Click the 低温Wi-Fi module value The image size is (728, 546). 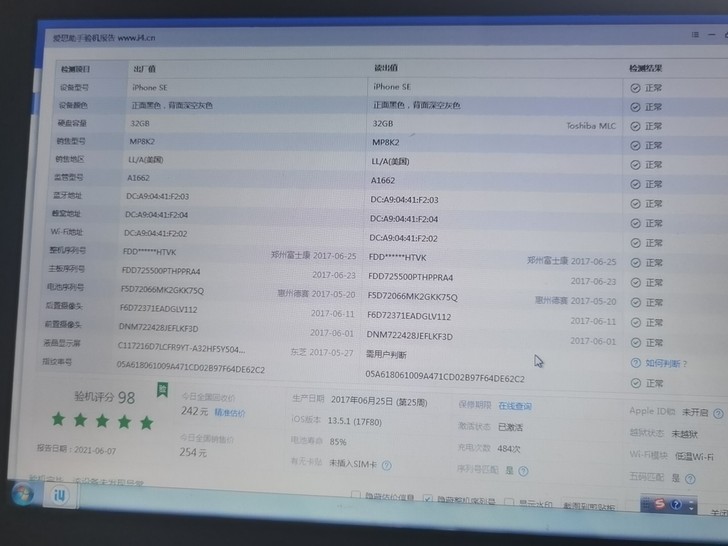click(694, 456)
